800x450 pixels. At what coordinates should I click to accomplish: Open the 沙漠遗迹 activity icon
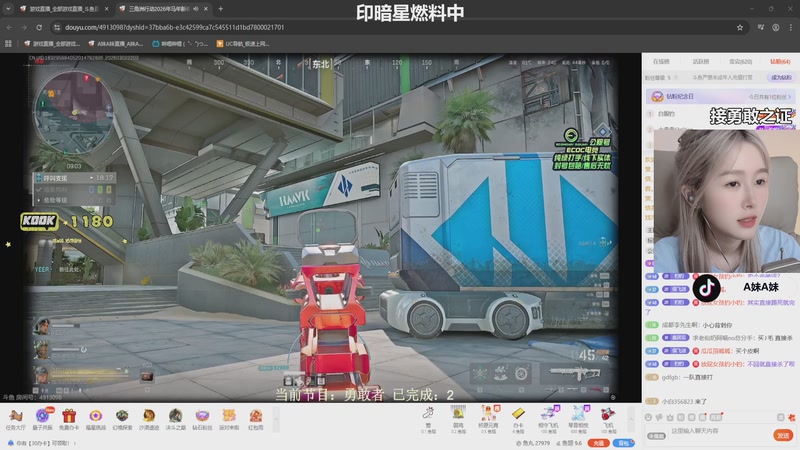[149, 419]
